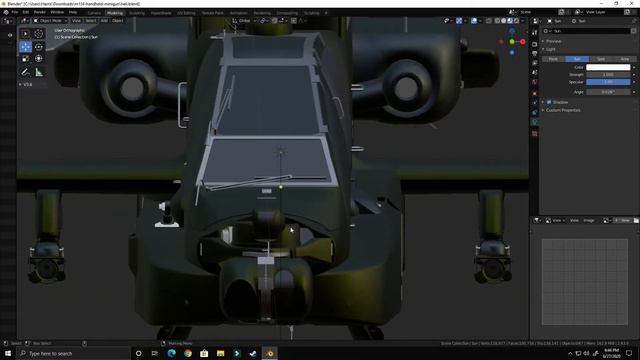This screenshot has height=360, width=640.
Task: Open the Edit menu
Action: [26, 13]
